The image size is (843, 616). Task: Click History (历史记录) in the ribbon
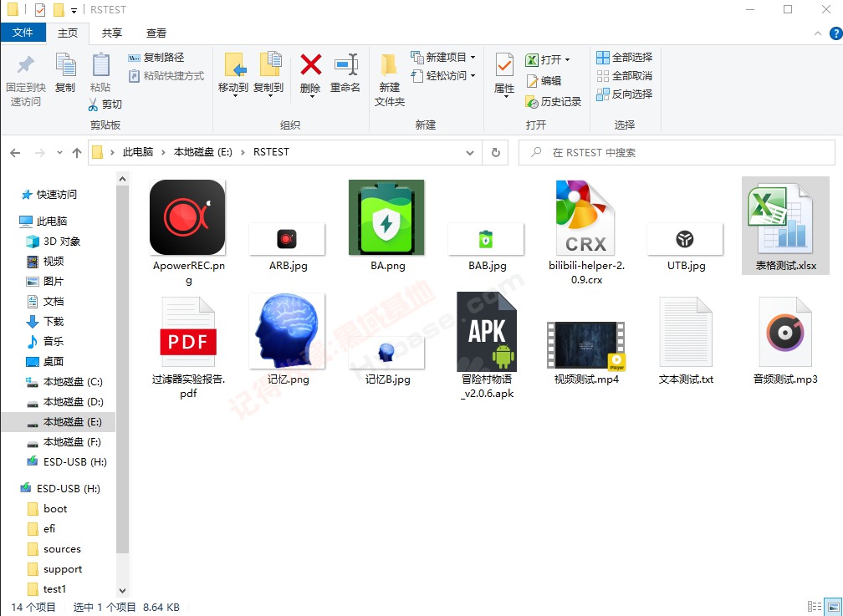tap(554, 102)
